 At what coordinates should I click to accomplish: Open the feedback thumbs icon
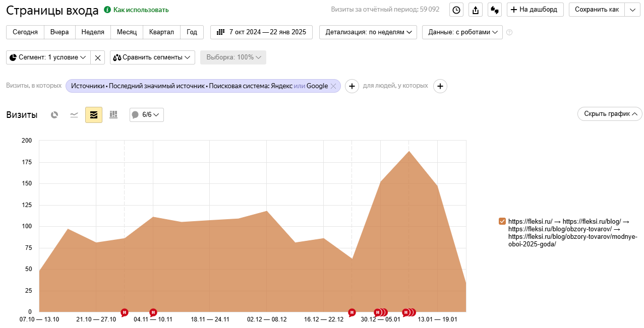pos(494,10)
